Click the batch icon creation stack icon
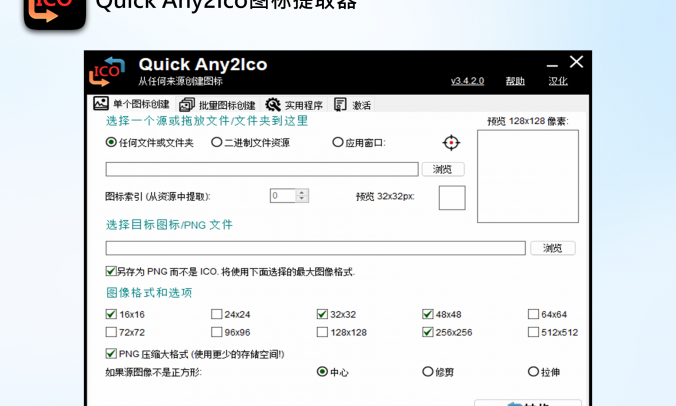This screenshot has width=676, height=406. (187, 104)
